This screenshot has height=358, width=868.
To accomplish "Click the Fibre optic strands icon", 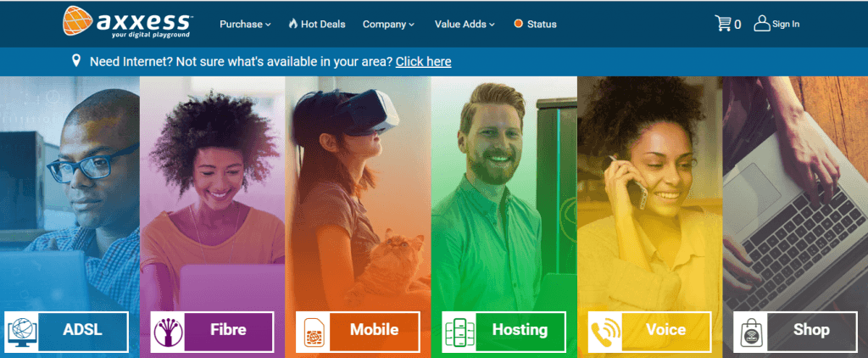I will (x=169, y=332).
